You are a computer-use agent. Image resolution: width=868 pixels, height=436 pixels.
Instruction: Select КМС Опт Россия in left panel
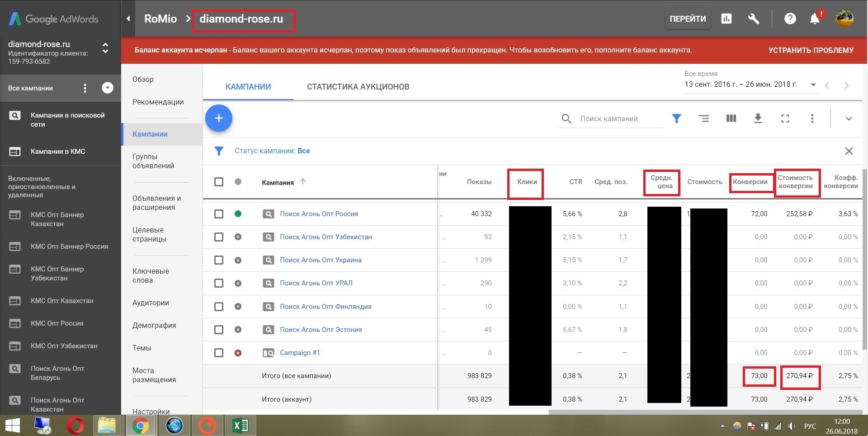[x=57, y=323]
